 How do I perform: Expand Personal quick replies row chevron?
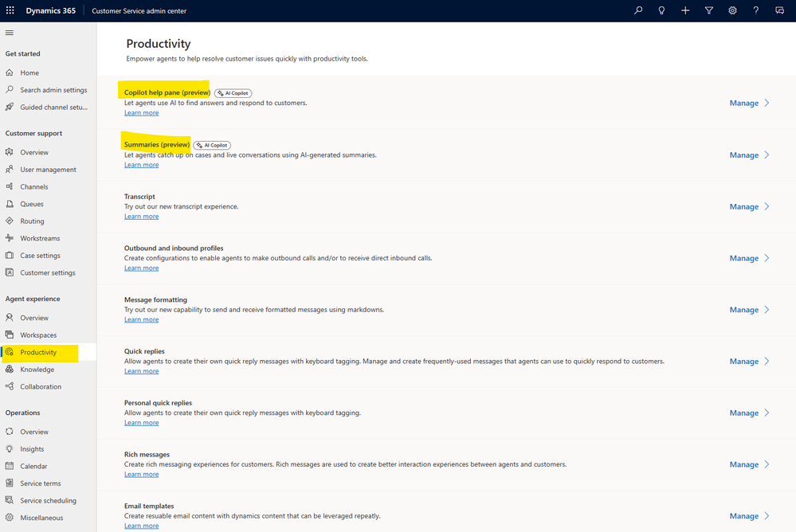tap(767, 413)
